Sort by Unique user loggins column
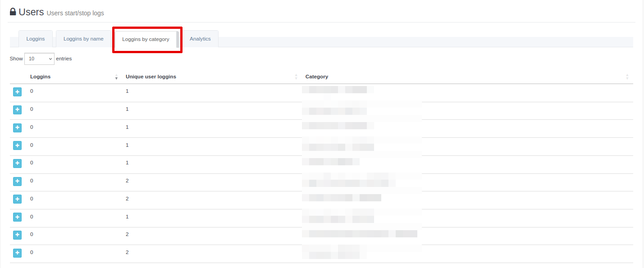Viewport: 644px width, 268px height. coord(151,77)
